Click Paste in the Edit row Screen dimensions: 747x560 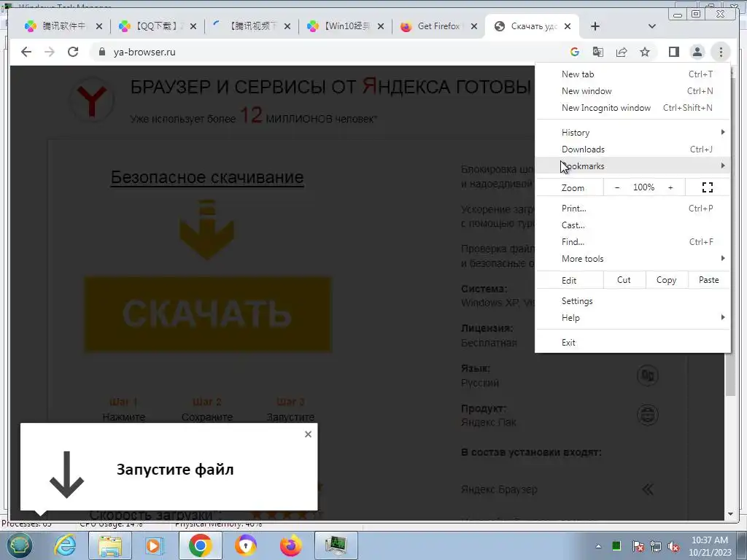(709, 280)
